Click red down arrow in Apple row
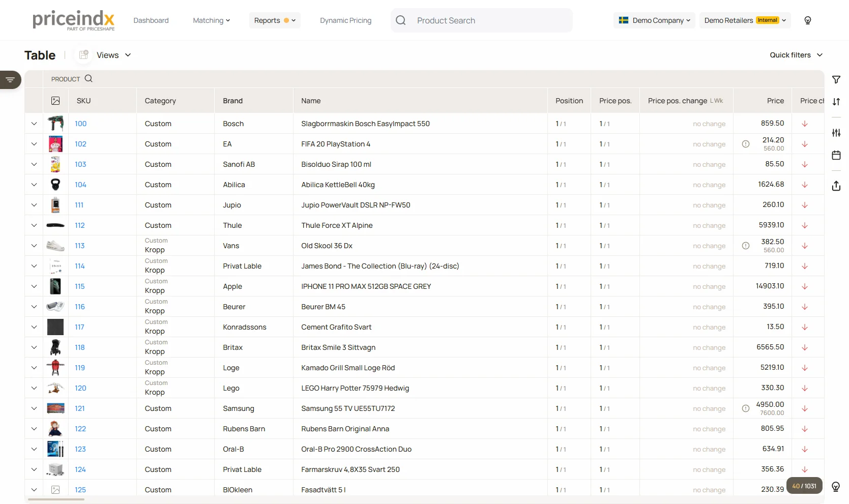Viewport: 849px width, 504px height. click(805, 286)
